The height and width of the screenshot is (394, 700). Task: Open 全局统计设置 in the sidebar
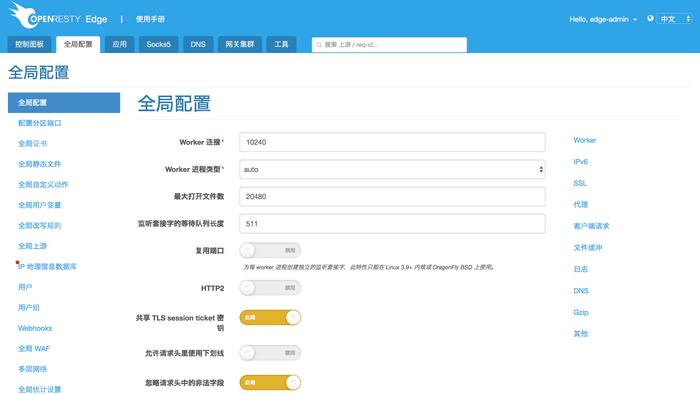click(x=40, y=390)
